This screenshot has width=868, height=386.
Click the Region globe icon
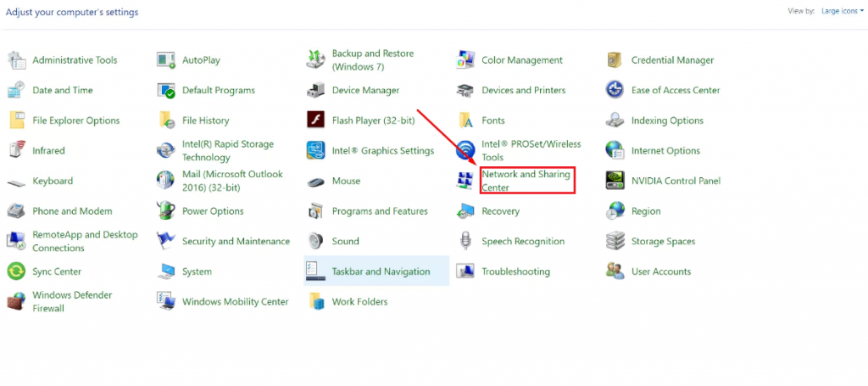tap(615, 211)
